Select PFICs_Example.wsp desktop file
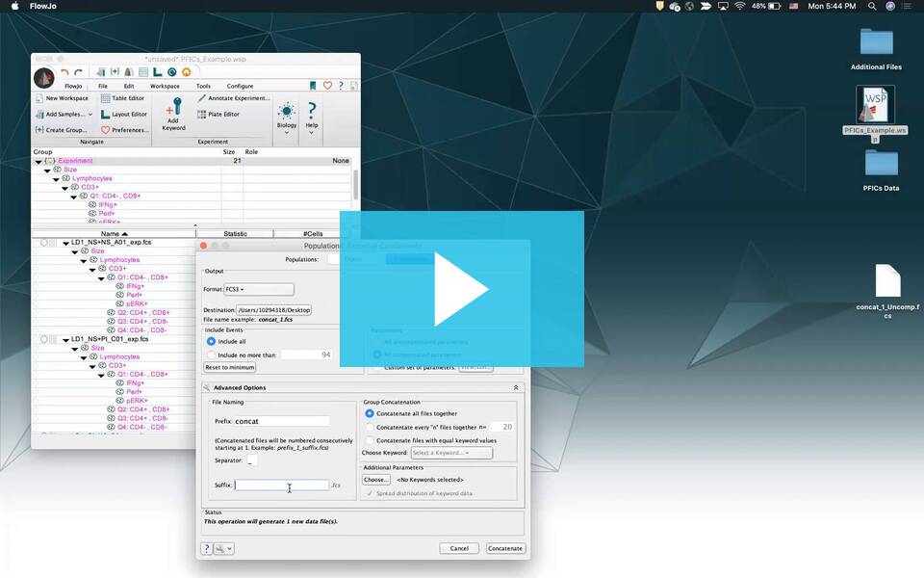 coord(875,114)
